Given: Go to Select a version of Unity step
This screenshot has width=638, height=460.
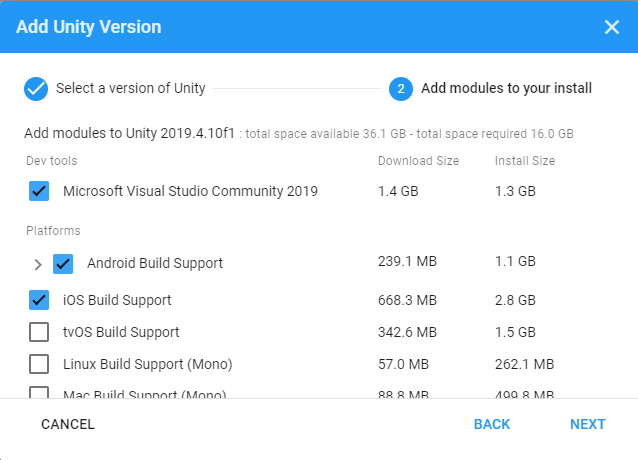Looking at the screenshot, I should point(130,88).
